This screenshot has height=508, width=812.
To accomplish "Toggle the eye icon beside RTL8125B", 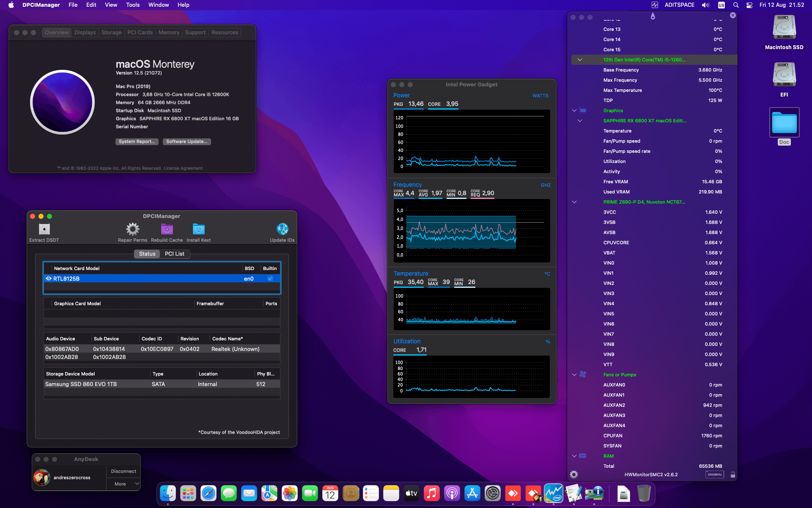I will click(x=49, y=279).
